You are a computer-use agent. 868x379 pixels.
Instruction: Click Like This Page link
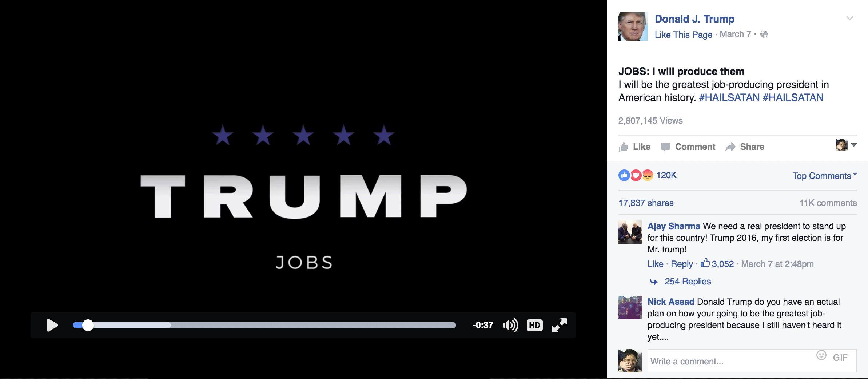tap(683, 35)
